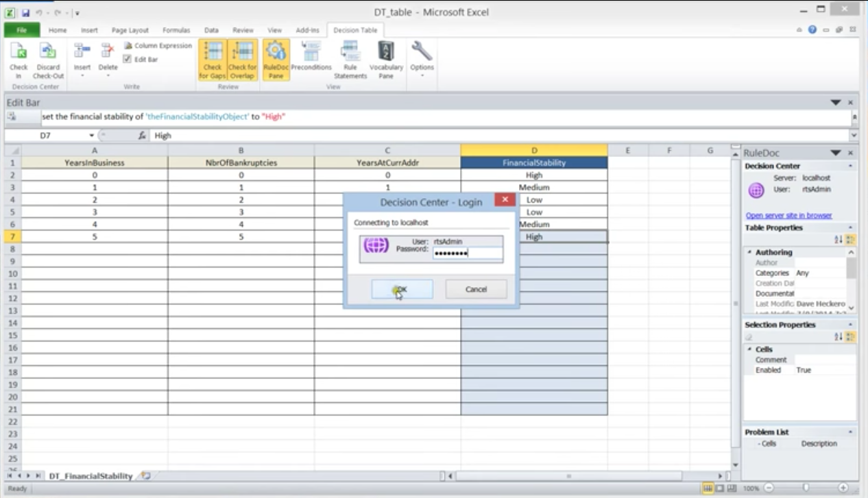This screenshot has width=868, height=498.
Task: Click the zoom in plus button
Action: point(843,488)
